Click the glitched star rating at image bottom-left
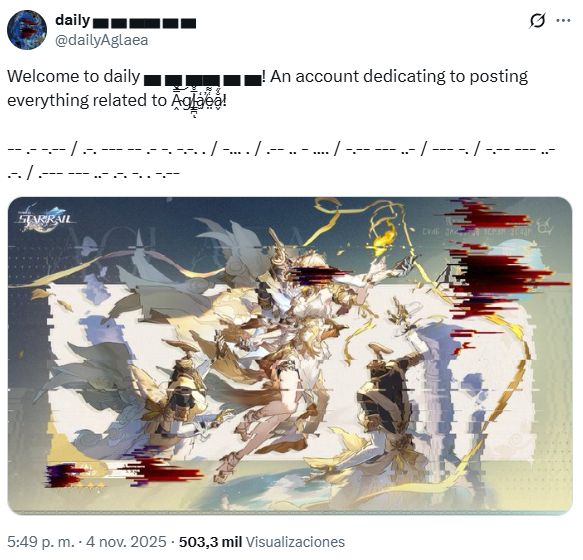This screenshot has height=560, width=583. click(x=84, y=485)
